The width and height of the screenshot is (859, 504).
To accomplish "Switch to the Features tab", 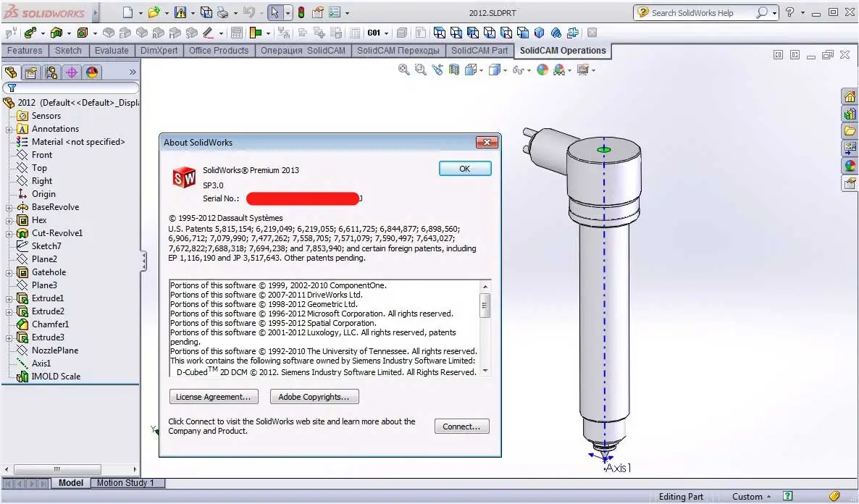I will [x=24, y=51].
